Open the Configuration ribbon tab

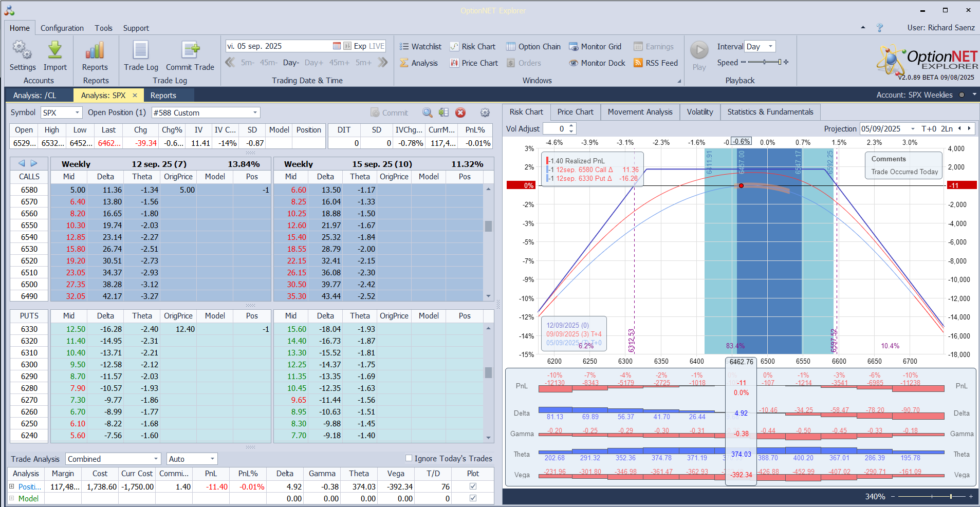click(62, 28)
